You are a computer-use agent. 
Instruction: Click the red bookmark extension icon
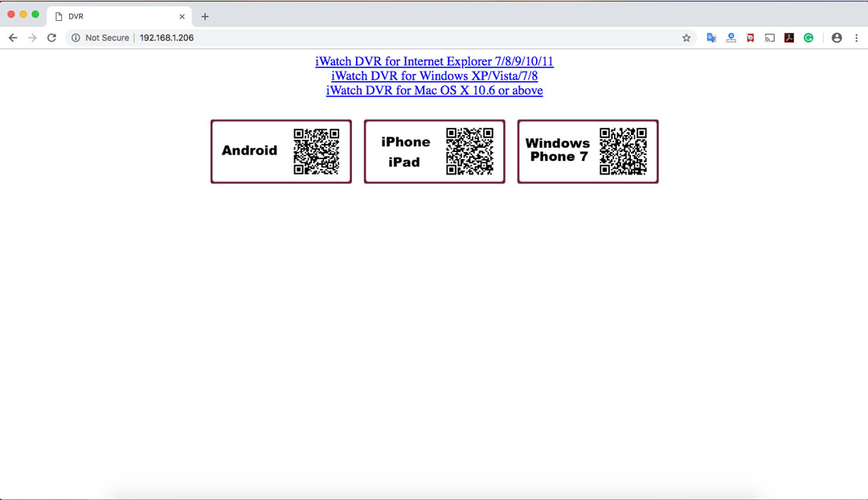click(x=751, y=38)
